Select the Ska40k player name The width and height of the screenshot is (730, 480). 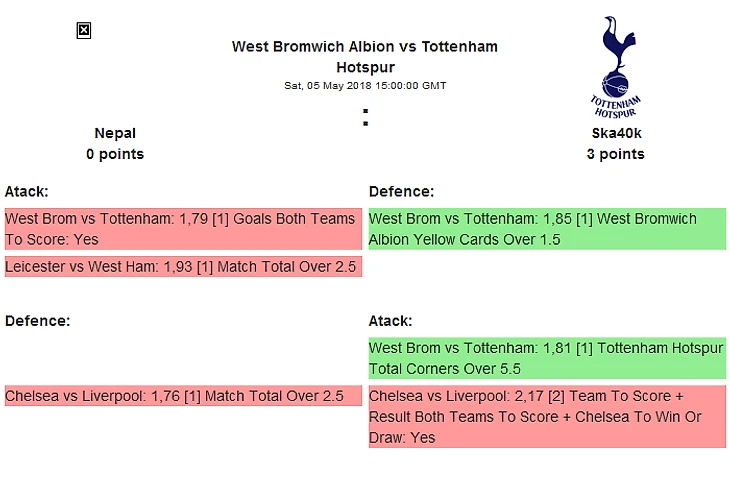(x=615, y=133)
